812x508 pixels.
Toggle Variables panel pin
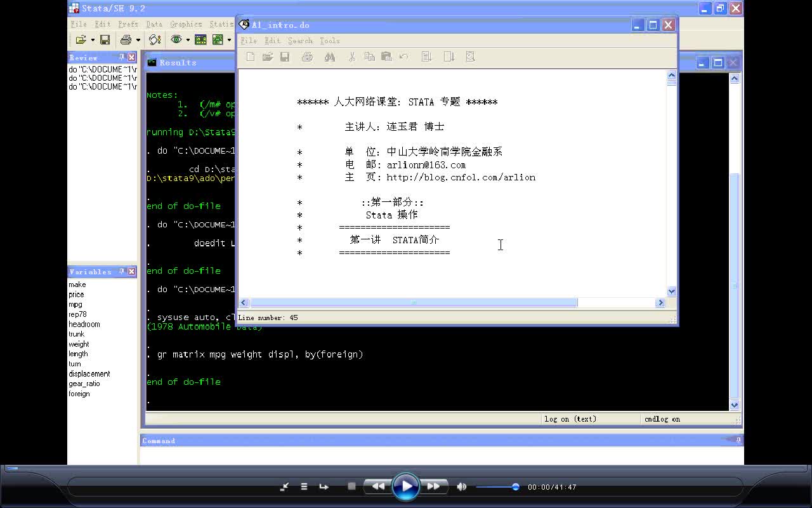pos(122,272)
